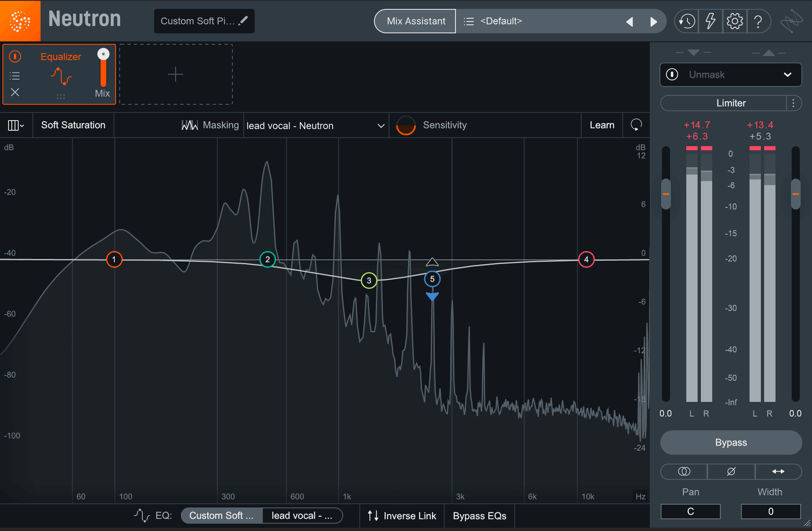Toggle the Equalizer module power button

[x=15, y=56]
